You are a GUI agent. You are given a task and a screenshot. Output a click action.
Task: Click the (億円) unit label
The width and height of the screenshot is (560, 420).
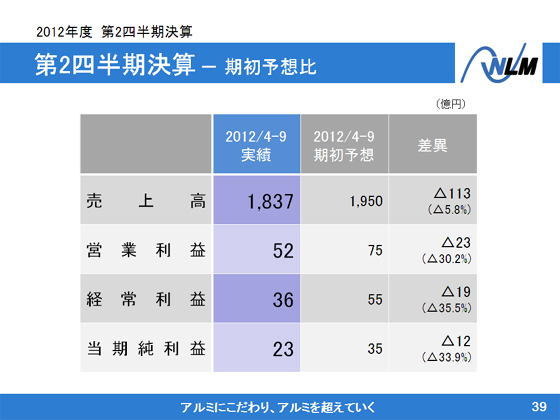[451, 104]
